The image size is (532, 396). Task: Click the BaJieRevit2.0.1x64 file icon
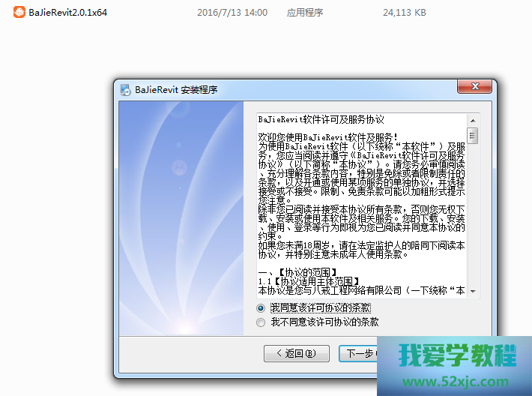click(x=16, y=13)
